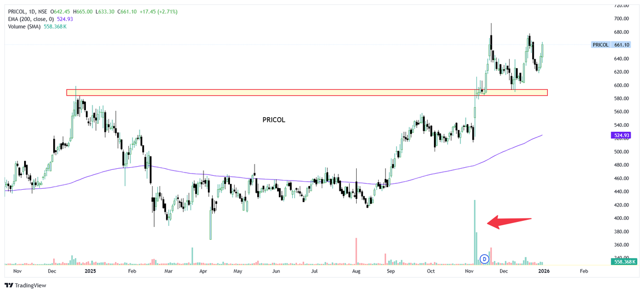The height and width of the screenshot is (293, 644).
Task: Select the 'Volume (SMA)' indicator legend
Action: (24, 26)
